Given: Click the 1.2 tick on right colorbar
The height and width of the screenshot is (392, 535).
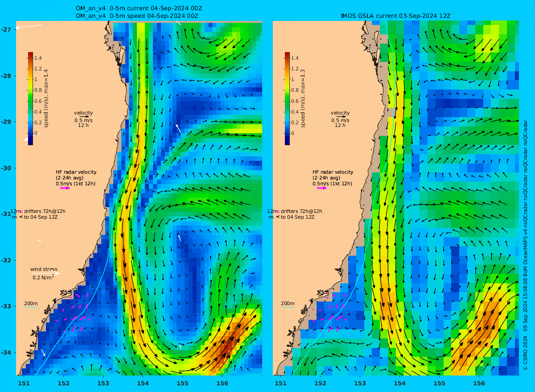Looking at the screenshot, I should 295,69.
